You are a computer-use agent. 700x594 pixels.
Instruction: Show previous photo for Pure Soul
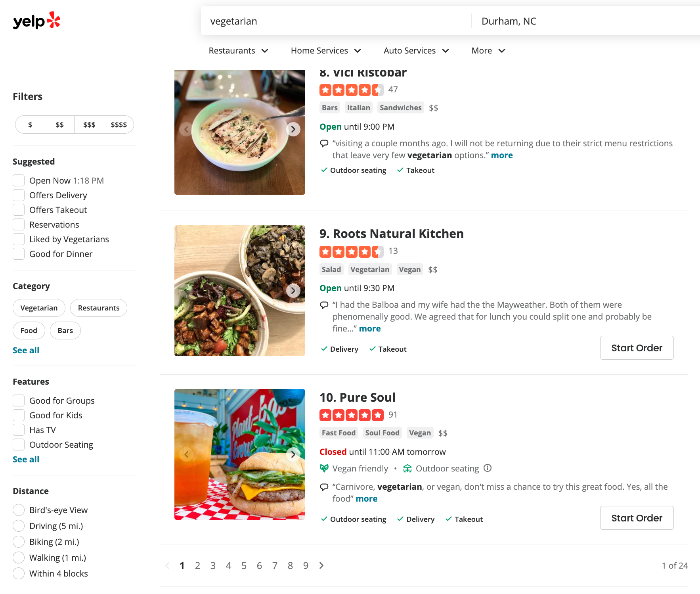186,454
